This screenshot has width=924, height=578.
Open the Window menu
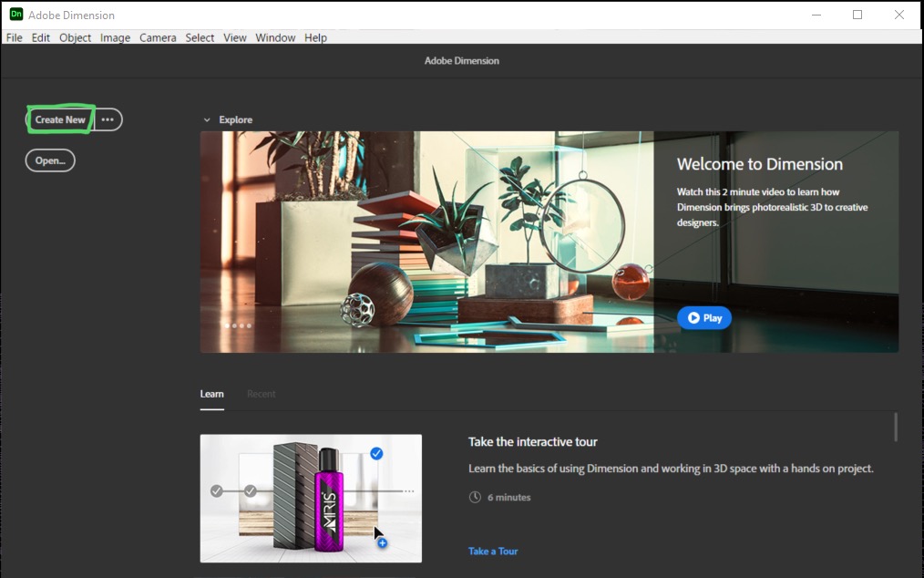(275, 37)
